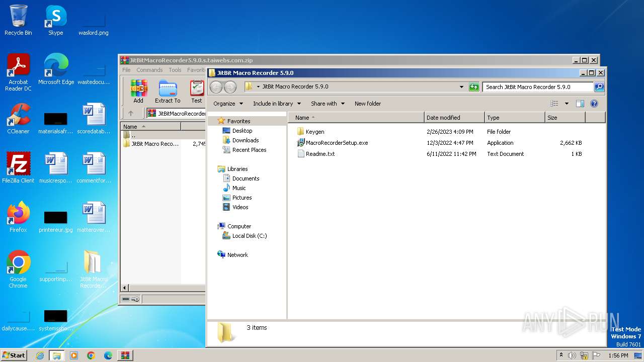
Task: Expand address bar history dropdown arrow
Action: (461, 87)
